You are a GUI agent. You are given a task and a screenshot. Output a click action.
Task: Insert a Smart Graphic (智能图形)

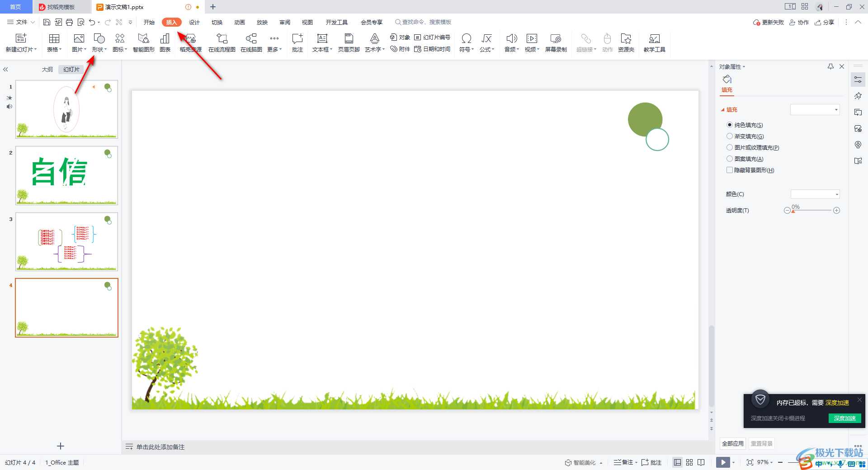tap(144, 43)
